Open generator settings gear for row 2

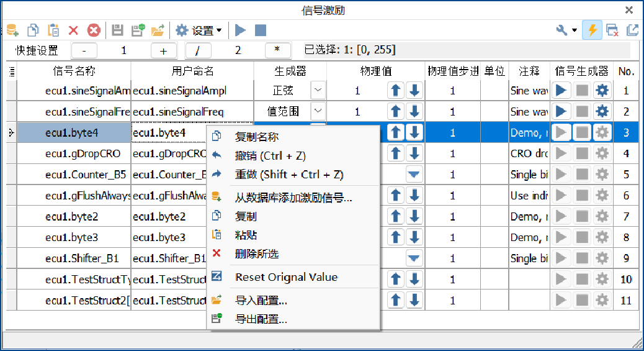[x=602, y=112]
